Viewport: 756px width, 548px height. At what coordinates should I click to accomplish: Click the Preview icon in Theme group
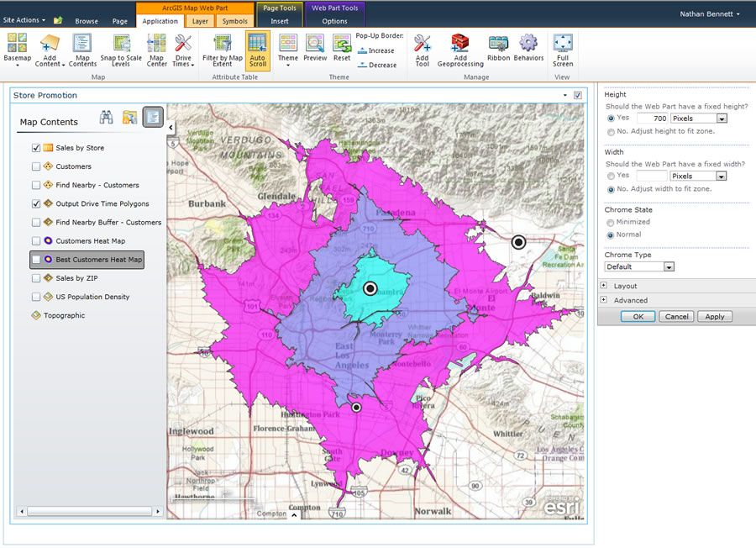click(x=314, y=44)
